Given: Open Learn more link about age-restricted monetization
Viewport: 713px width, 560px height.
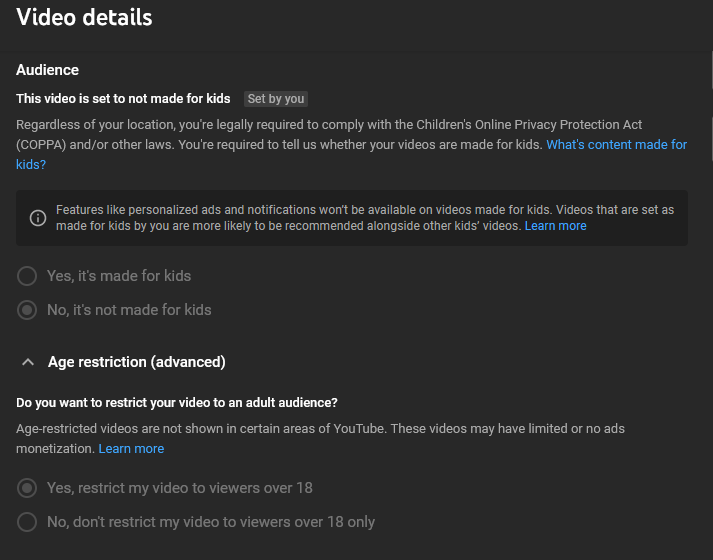Looking at the screenshot, I should pyautogui.click(x=131, y=449).
